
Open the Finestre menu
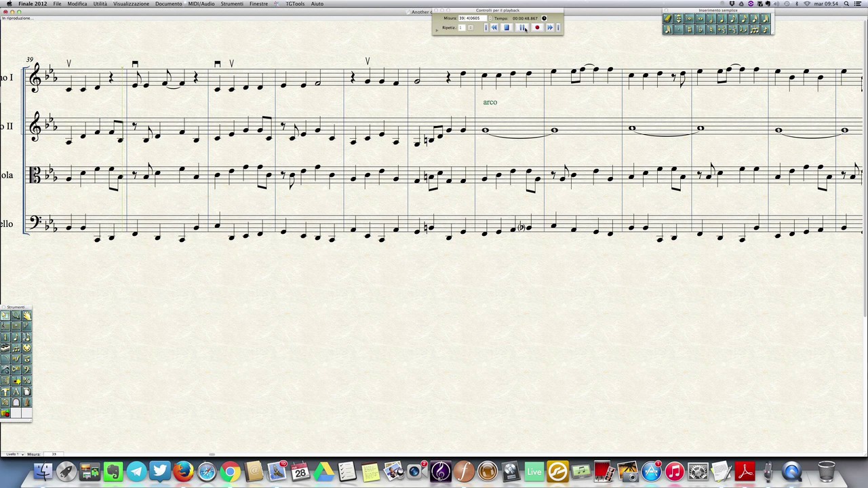tap(258, 3)
